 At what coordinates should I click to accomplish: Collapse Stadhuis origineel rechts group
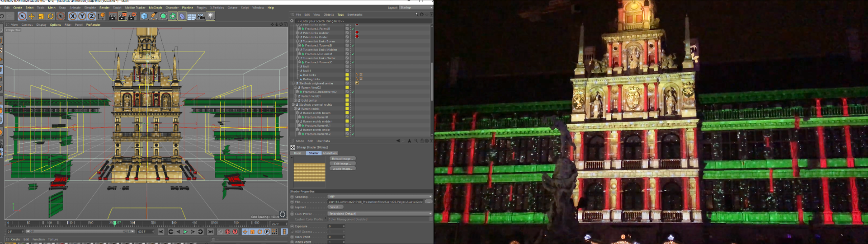[294, 104]
